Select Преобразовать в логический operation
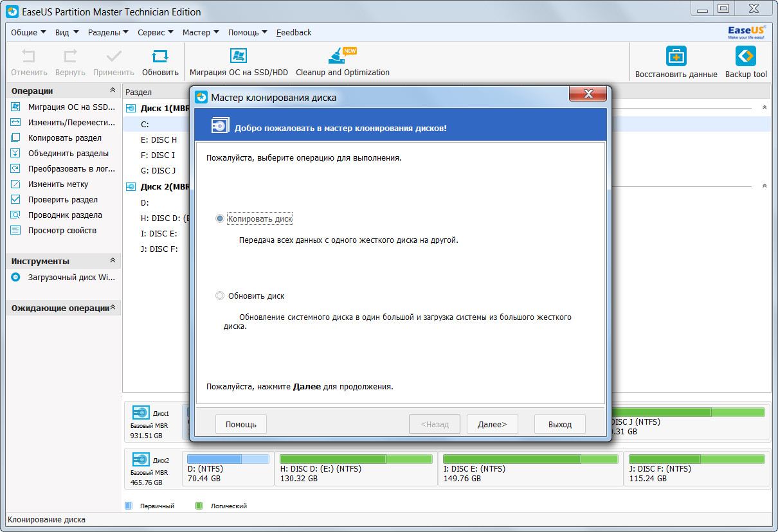The image size is (778, 532). pos(62,169)
